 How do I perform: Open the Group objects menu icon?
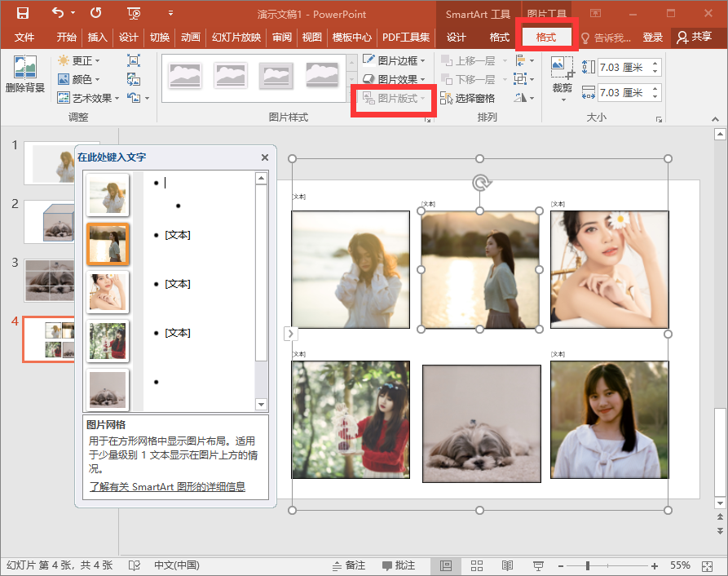click(x=525, y=79)
